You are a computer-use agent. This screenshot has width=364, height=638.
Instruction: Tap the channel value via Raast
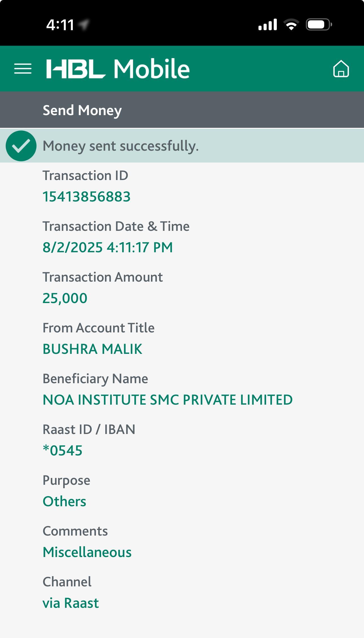[x=71, y=603]
